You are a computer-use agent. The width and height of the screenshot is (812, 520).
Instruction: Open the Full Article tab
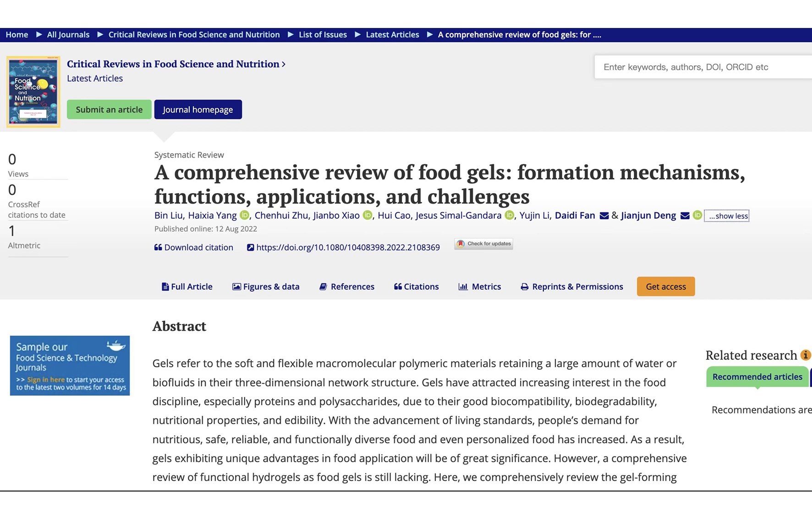click(x=187, y=287)
